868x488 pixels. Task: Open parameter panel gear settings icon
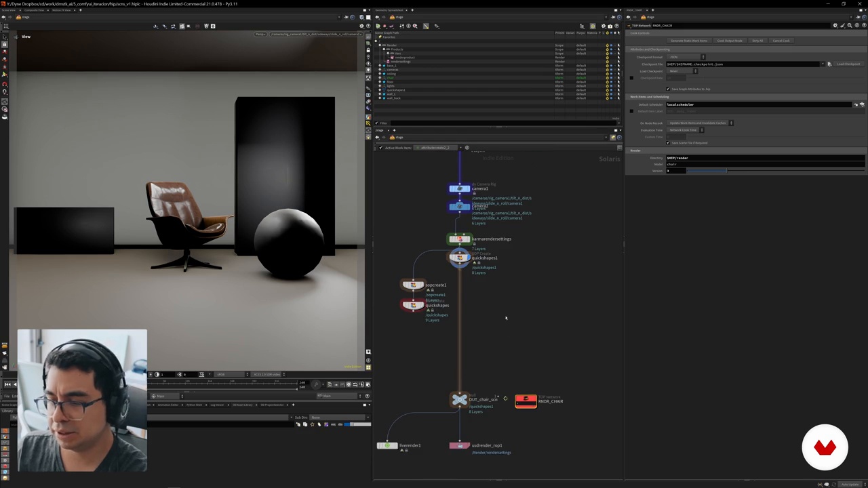click(x=835, y=26)
